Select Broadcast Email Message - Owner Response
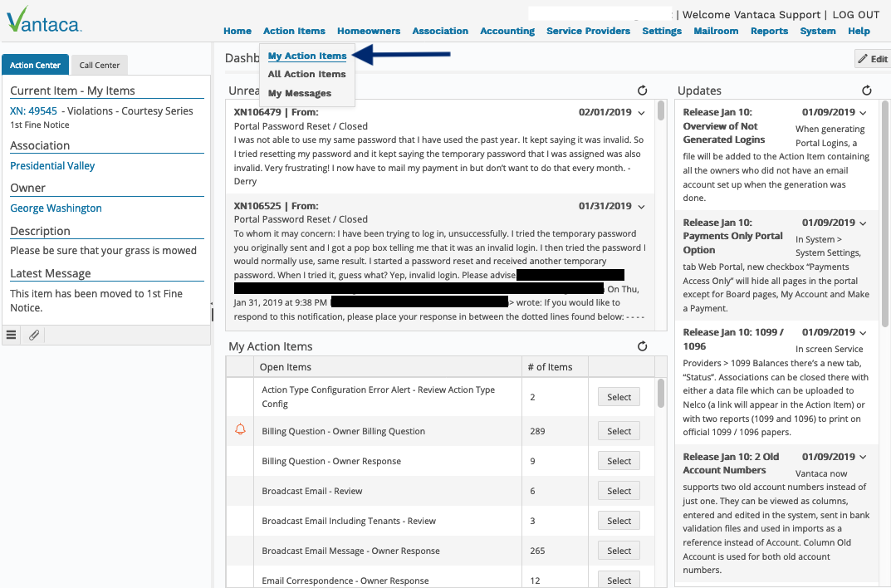The image size is (891, 588). [619, 551]
